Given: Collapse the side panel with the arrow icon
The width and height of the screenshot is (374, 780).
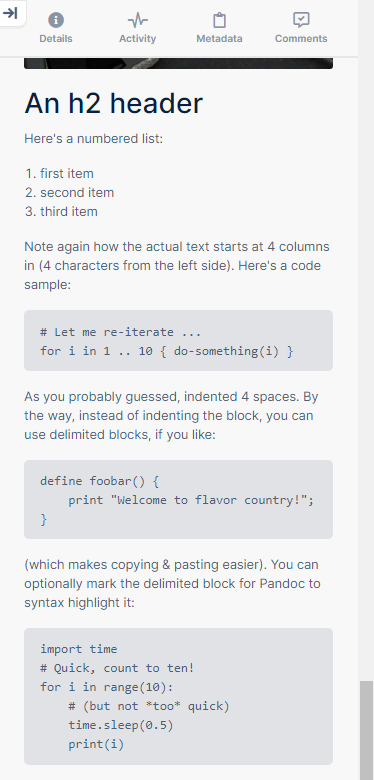Looking at the screenshot, I should [x=10, y=13].
